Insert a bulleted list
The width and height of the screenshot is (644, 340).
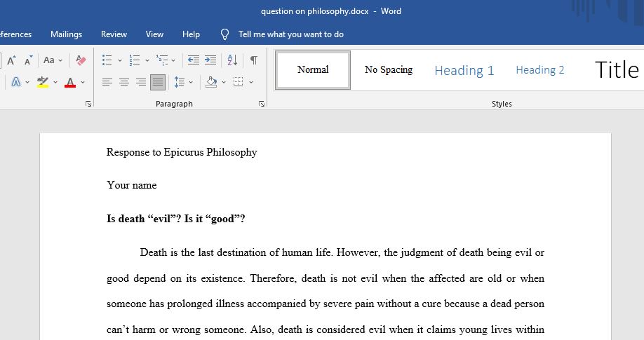(107, 60)
